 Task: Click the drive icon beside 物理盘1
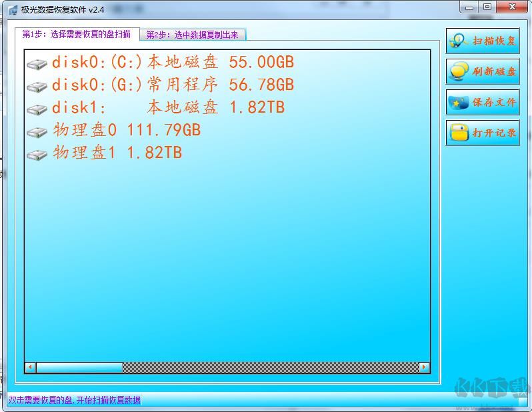(x=37, y=154)
